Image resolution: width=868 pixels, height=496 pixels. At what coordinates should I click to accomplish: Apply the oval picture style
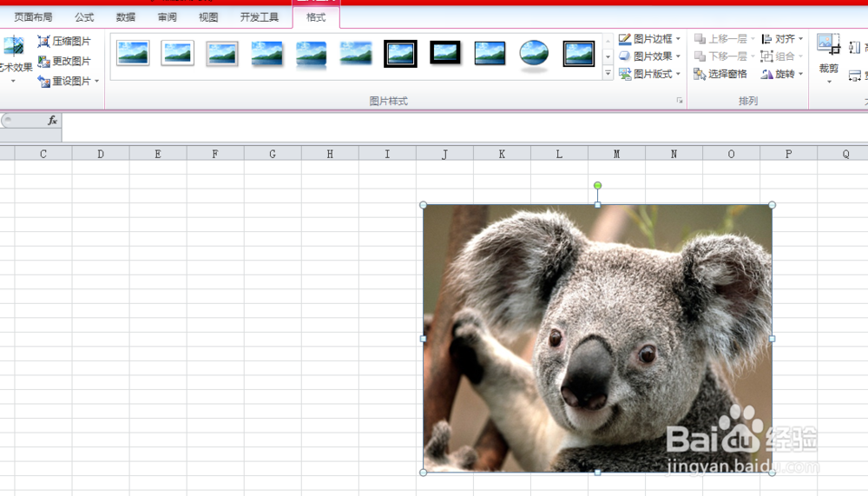tap(534, 55)
